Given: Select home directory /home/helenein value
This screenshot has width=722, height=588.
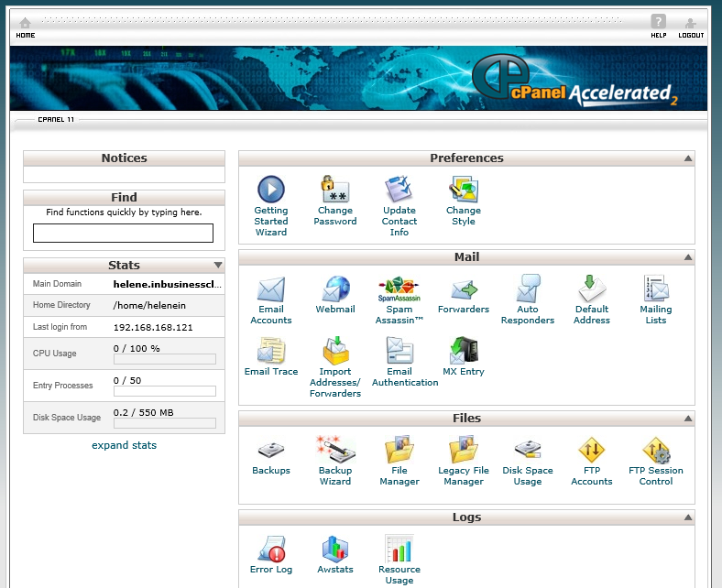Looking at the screenshot, I should pos(149,305).
